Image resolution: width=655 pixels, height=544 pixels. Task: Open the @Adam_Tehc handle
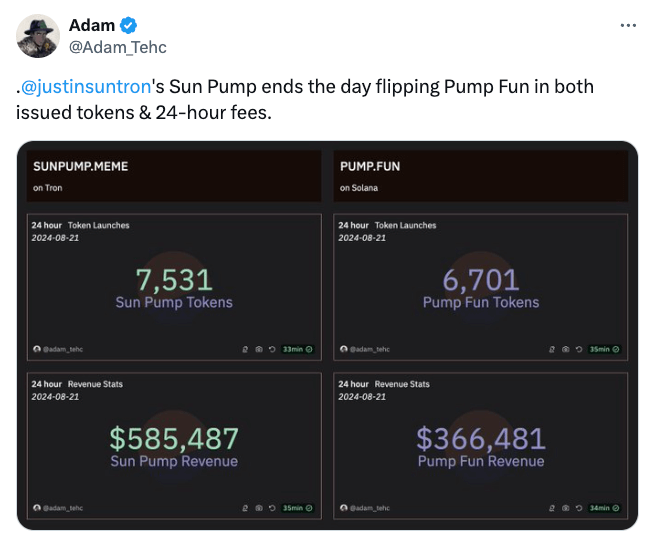pyautogui.click(x=117, y=47)
